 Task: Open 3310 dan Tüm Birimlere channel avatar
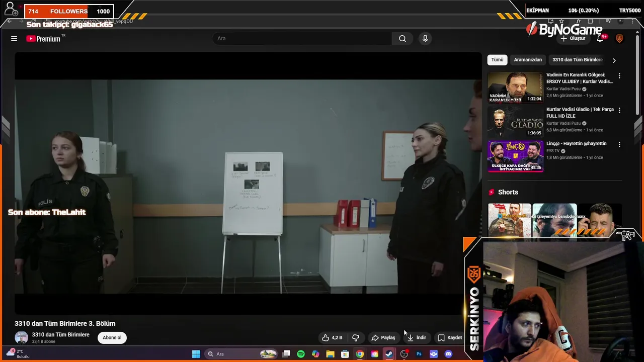(21, 337)
